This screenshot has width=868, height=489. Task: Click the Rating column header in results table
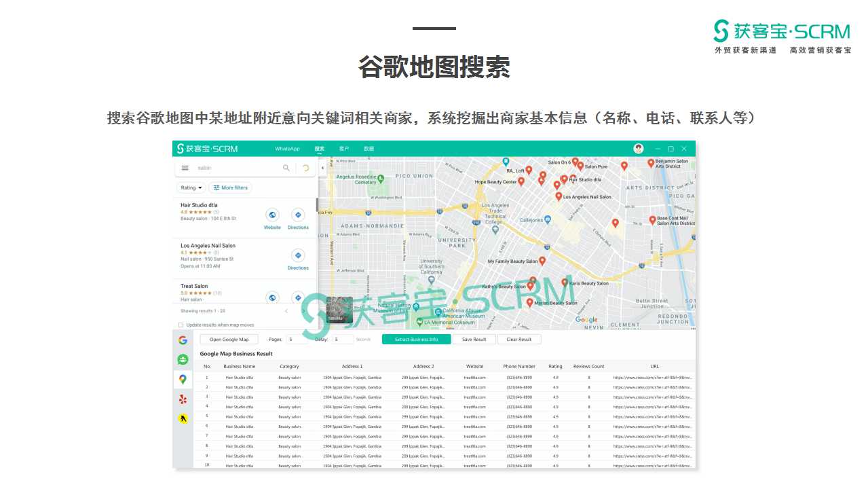(555, 367)
